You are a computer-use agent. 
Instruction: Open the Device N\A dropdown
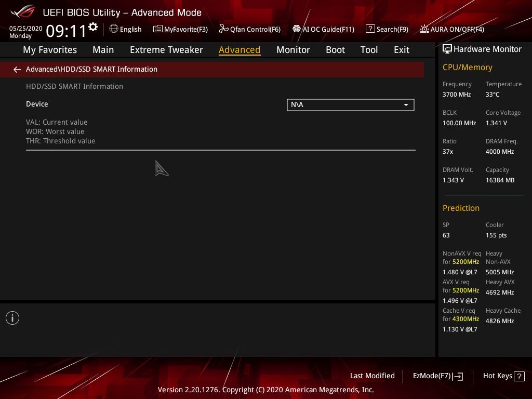(x=351, y=105)
